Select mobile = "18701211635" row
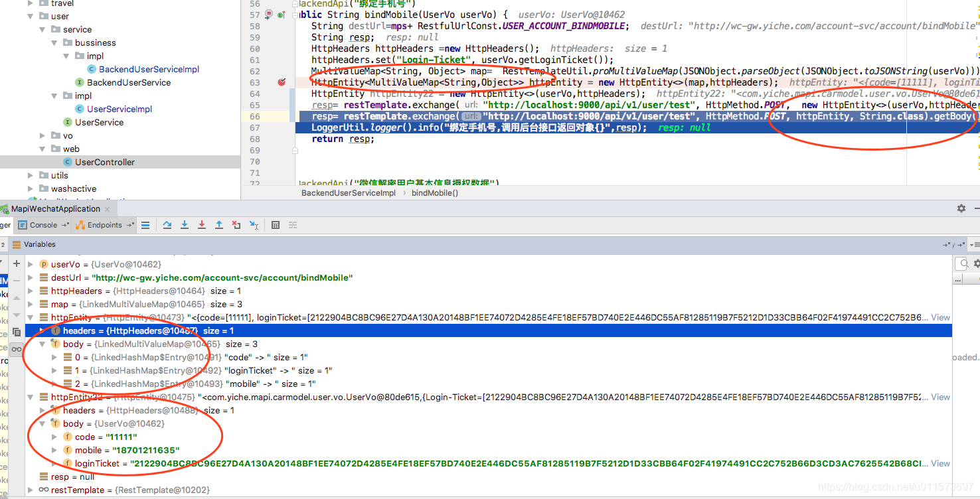980x499 pixels. 489,450
